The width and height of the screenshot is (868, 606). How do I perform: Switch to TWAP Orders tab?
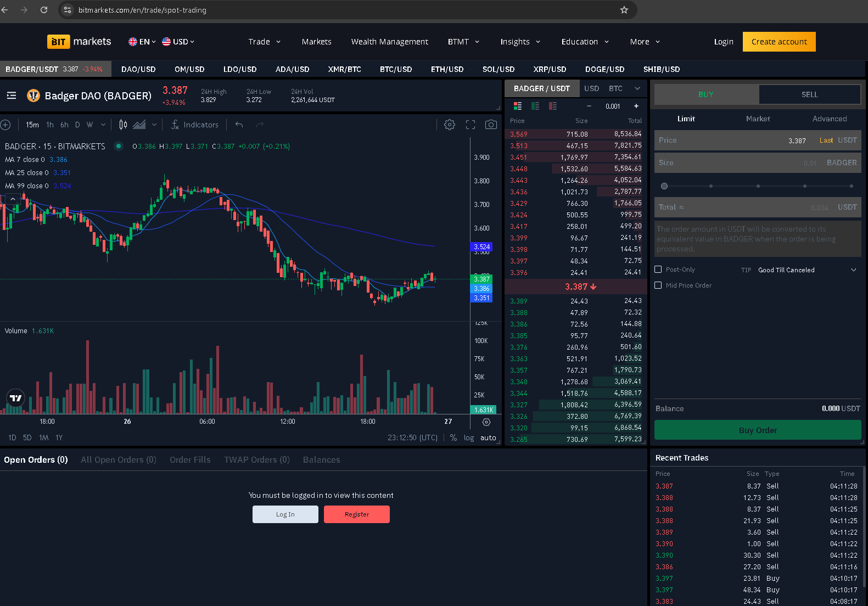click(257, 459)
